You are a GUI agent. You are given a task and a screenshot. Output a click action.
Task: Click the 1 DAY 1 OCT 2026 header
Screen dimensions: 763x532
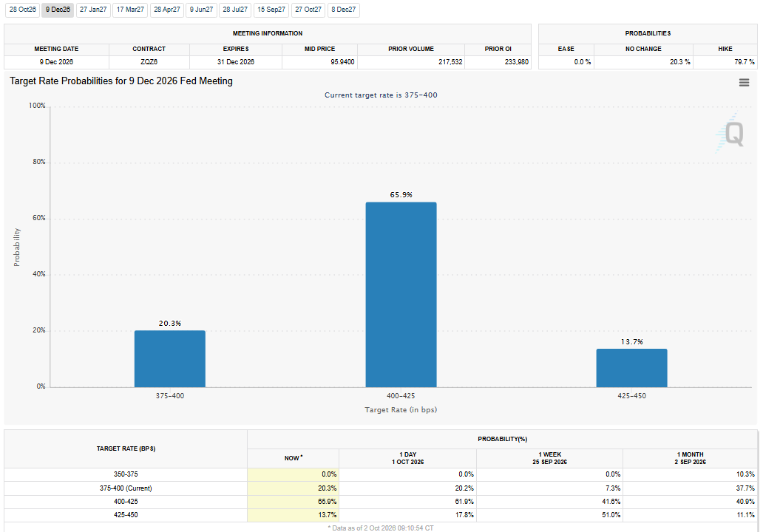[408, 458]
